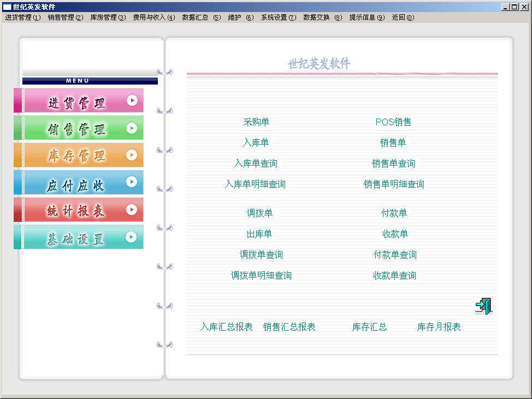The height and width of the screenshot is (399, 532).
Task: Open the 采购单 link
Action: pos(256,122)
